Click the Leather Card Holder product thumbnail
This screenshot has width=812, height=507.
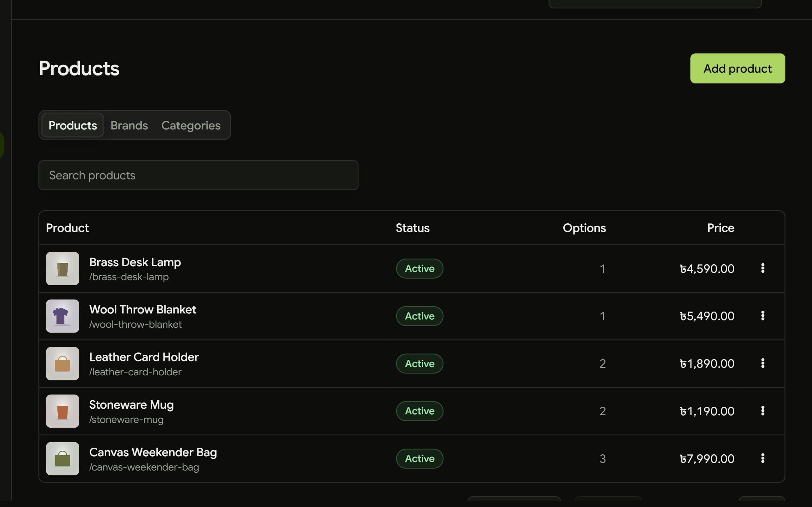pyautogui.click(x=63, y=364)
